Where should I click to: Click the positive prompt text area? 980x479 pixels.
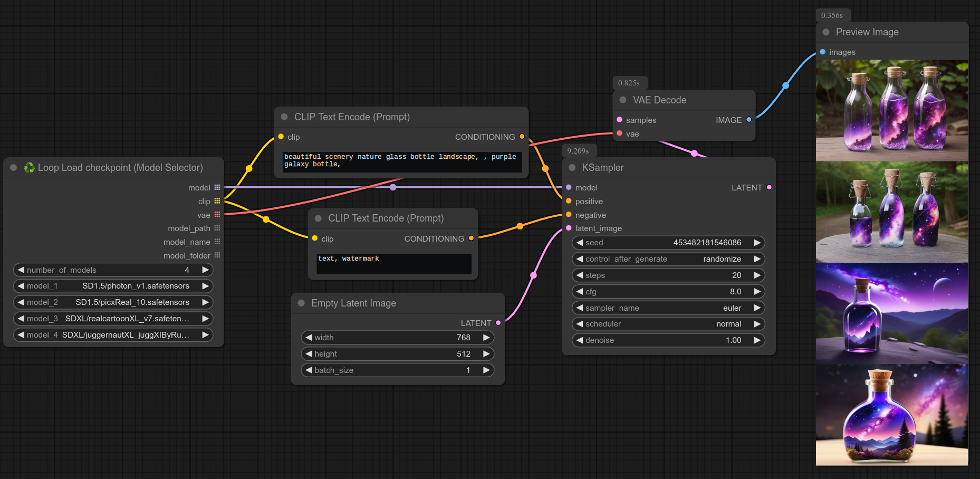coord(402,161)
